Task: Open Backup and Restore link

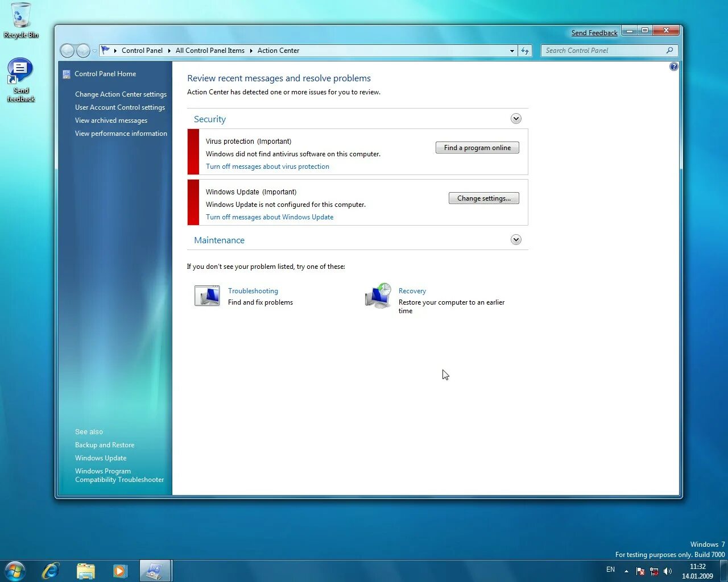Action: coord(105,445)
